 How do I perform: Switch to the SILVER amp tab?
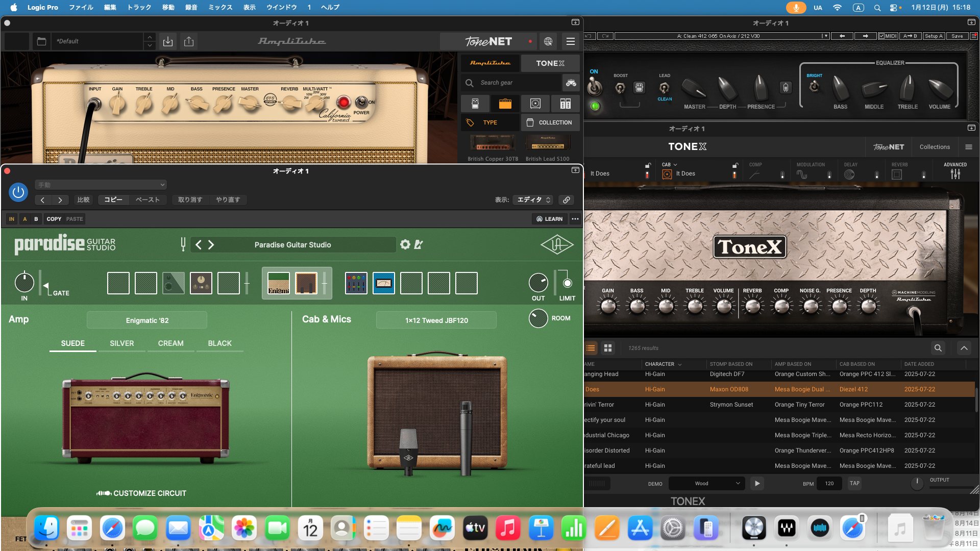pyautogui.click(x=121, y=343)
